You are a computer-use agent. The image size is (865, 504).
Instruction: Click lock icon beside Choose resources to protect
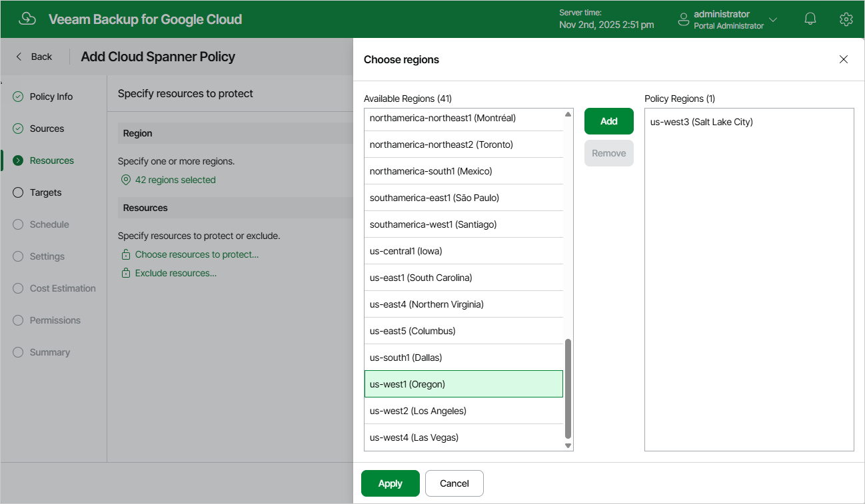(x=125, y=254)
